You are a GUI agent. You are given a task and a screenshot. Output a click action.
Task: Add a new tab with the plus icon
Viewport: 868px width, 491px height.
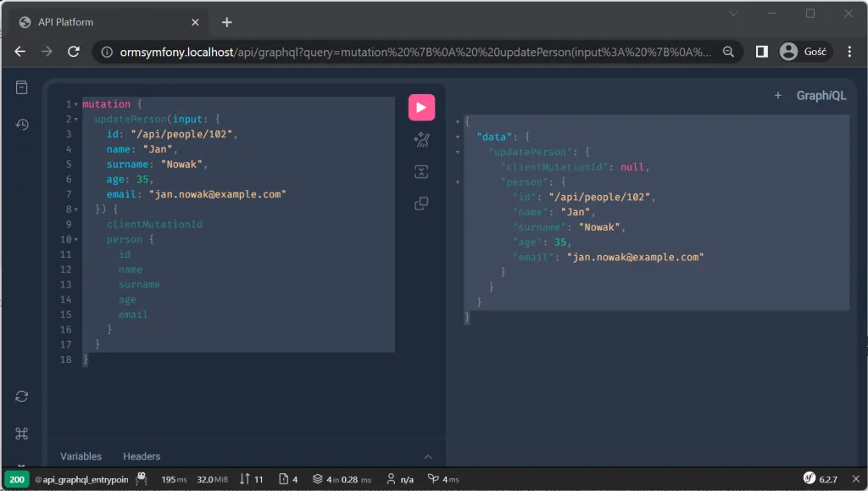pyautogui.click(x=778, y=95)
